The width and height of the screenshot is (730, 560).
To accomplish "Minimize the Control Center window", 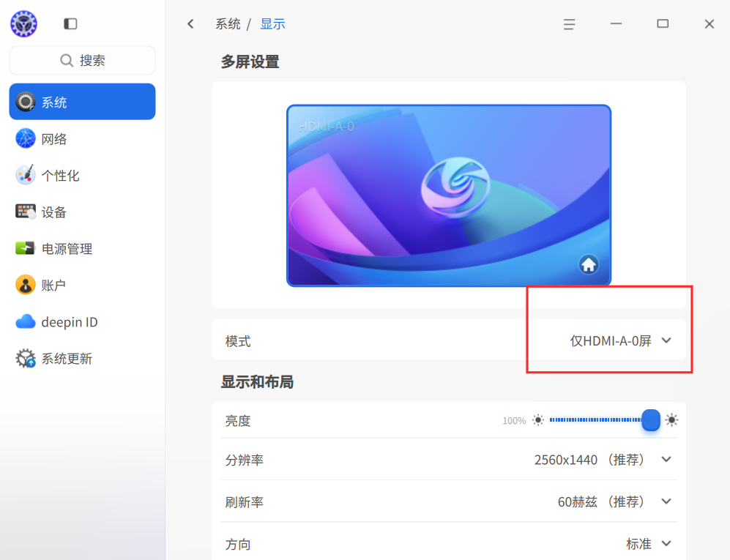I will tap(616, 23).
